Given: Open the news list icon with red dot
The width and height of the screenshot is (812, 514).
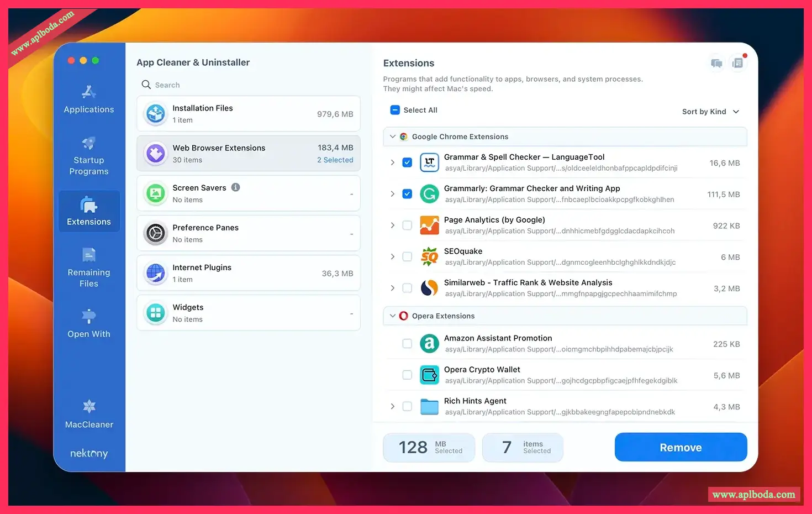Looking at the screenshot, I should tap(737, 64).
